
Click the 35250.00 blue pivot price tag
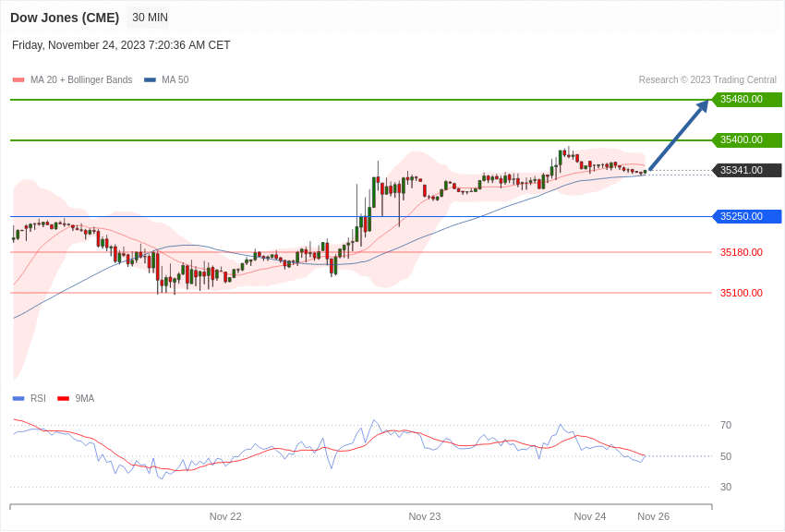point(746,217)
